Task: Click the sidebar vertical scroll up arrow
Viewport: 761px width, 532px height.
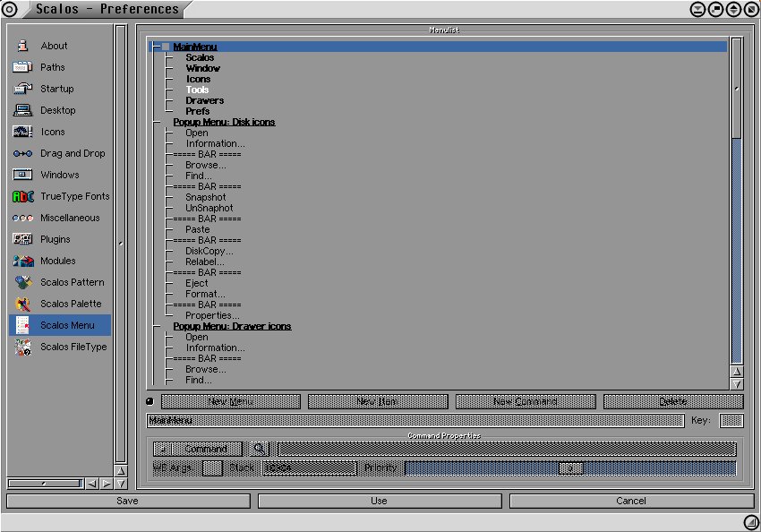Action: tap(121, 470)
